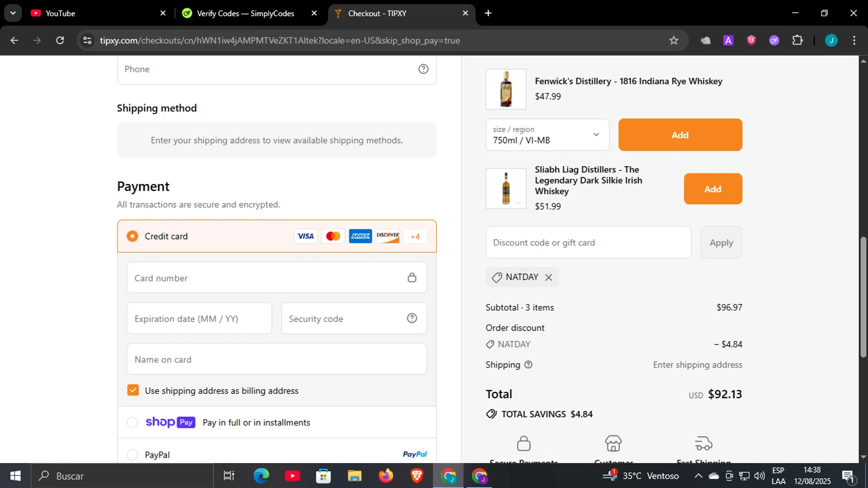Focus the Phone input field
Screen dimensions: 868x488
277,69
